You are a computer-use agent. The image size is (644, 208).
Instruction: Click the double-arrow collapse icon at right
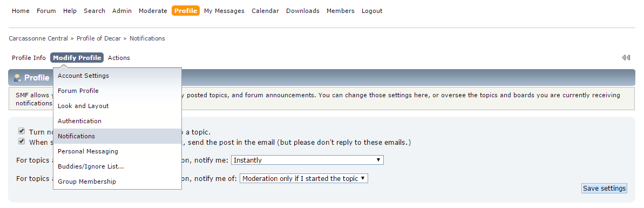click(626, 58)
